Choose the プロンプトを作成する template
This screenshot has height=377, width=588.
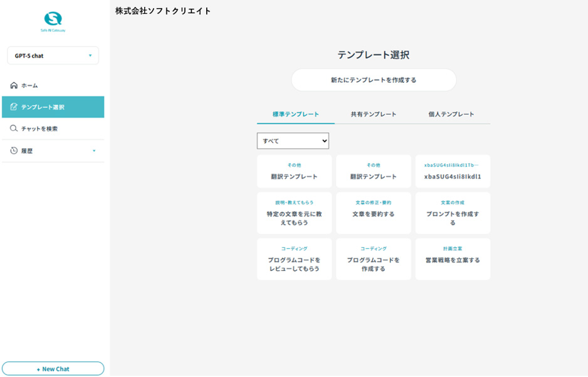tap(453, 213)
